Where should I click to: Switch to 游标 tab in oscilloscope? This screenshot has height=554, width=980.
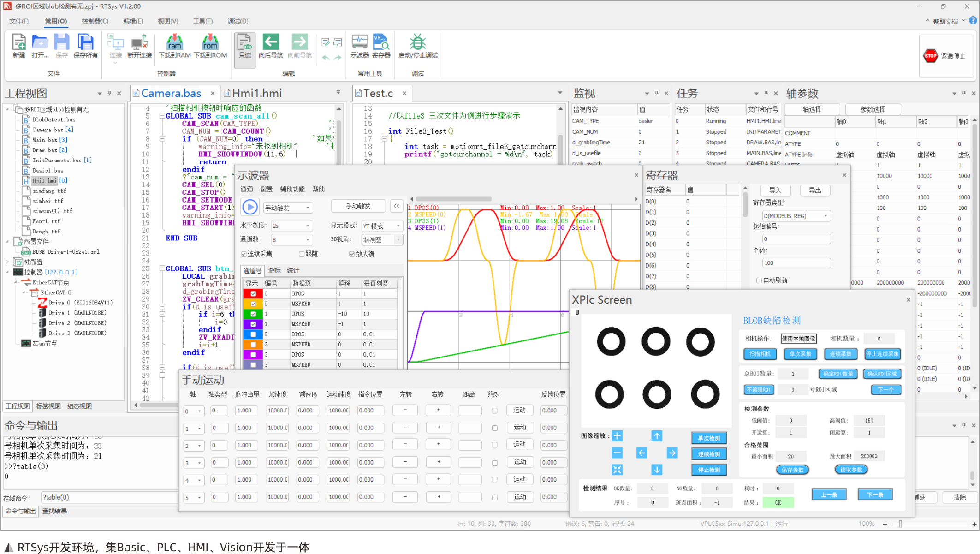click(x=274, y=271)
